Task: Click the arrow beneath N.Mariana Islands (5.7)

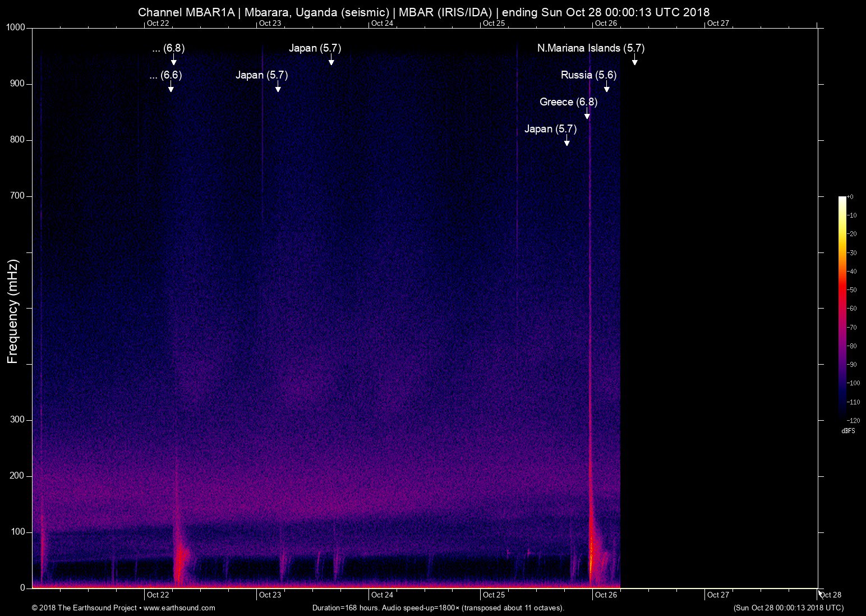Action: click(x=634, y=60)
